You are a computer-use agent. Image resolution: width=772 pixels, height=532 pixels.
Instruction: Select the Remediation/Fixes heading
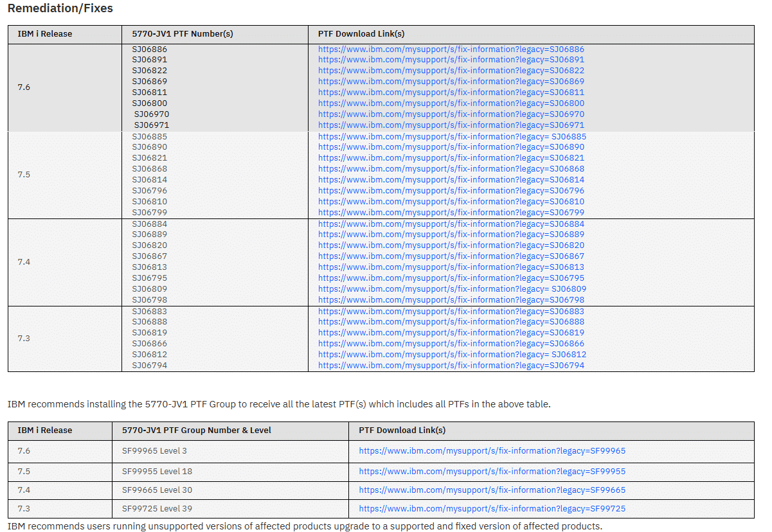[x=60, y=9]
